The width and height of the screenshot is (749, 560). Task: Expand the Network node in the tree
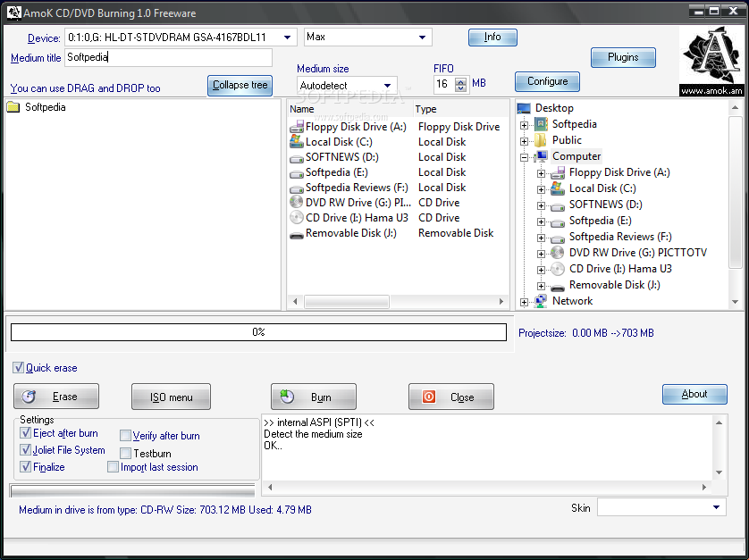click(x=524, y=302)
